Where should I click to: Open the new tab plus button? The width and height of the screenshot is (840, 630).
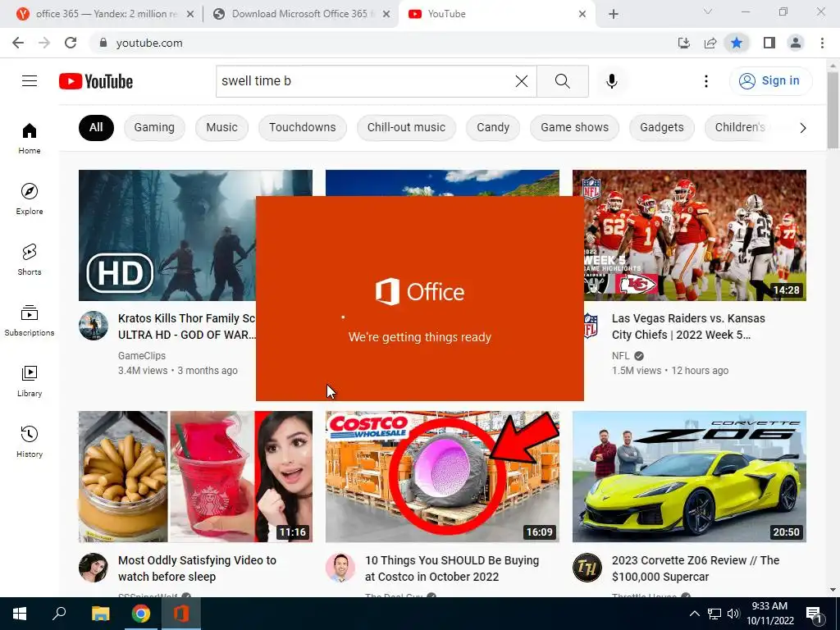pyautogui.click(x=614, y=14)
